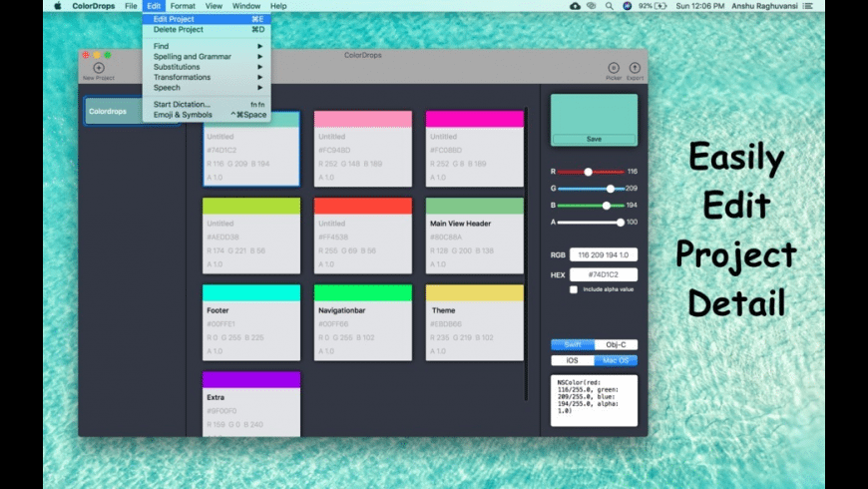Open the View menu
The image size is (868, 489).
pyautogui.click(x=214, y=6)
